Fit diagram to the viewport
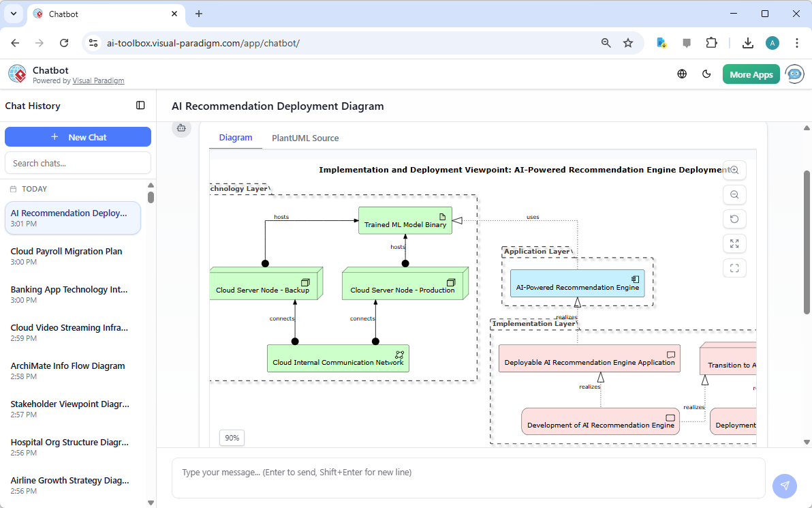The width and height of the screenshot is (812, 508). click(734, 268)
